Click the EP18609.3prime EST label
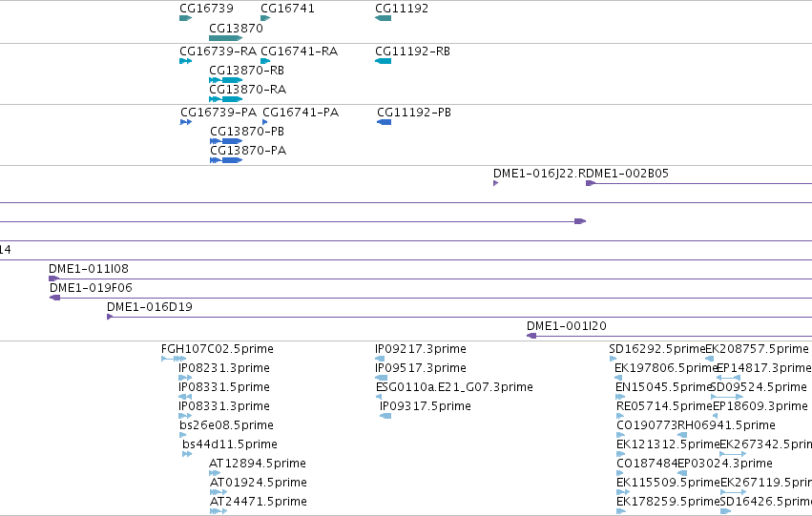This screenshot has height=516, width=812. [x=760, y=406]
